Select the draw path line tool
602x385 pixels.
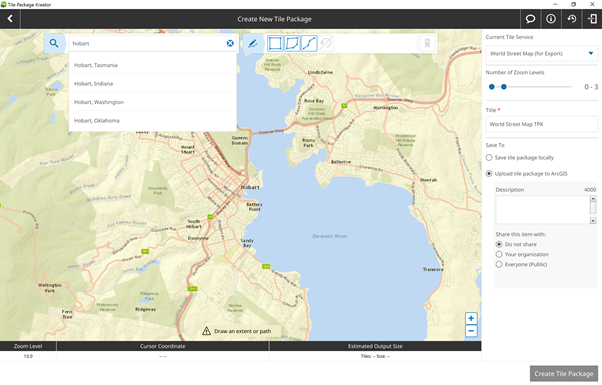309,43
